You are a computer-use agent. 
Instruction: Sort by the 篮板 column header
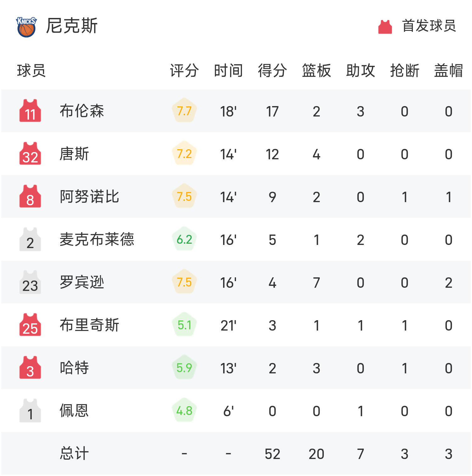(316, 71)
